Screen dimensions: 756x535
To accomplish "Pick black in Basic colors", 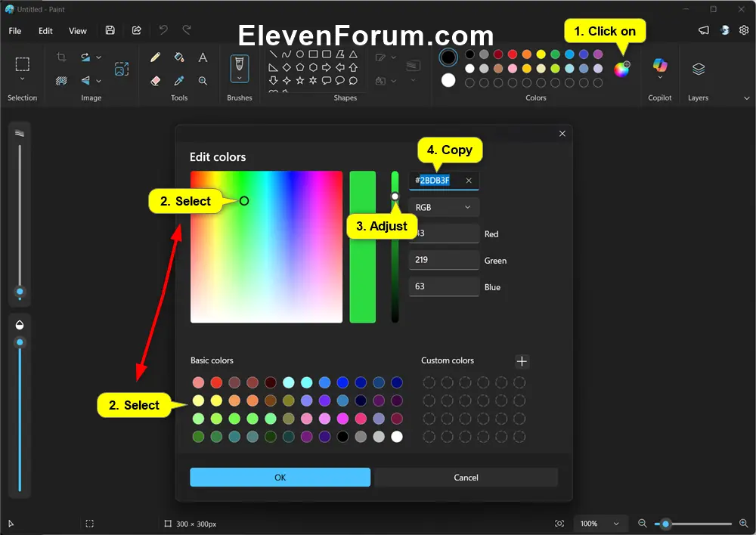I will pos(342,437).
